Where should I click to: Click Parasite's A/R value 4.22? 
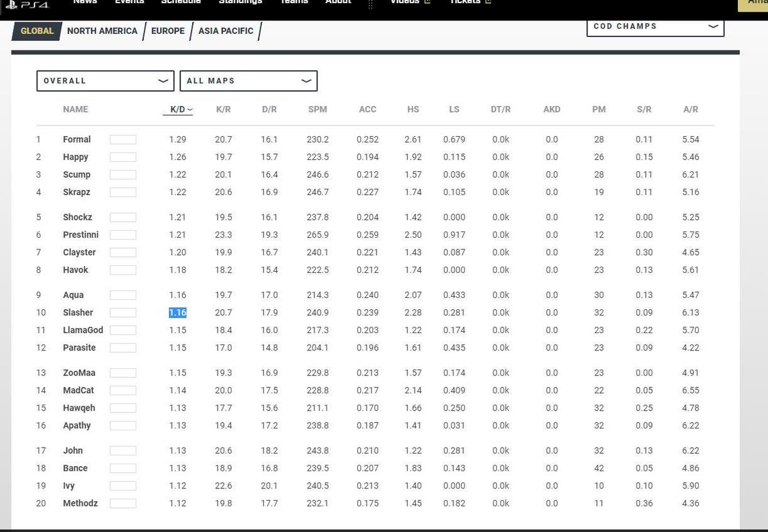tap(691, 348)
